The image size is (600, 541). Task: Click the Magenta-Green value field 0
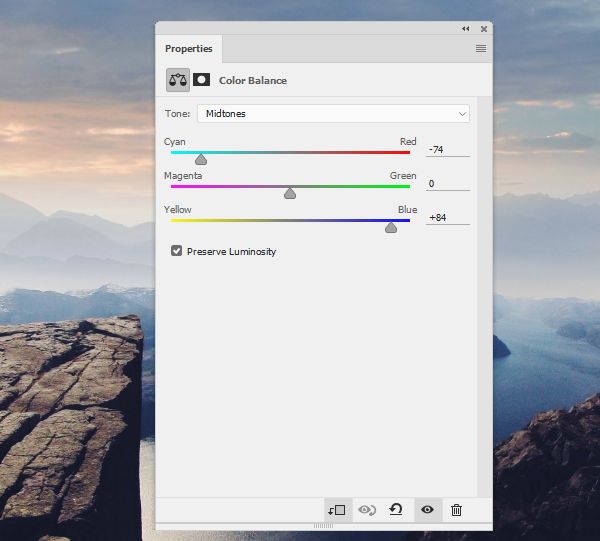[447, 184]
